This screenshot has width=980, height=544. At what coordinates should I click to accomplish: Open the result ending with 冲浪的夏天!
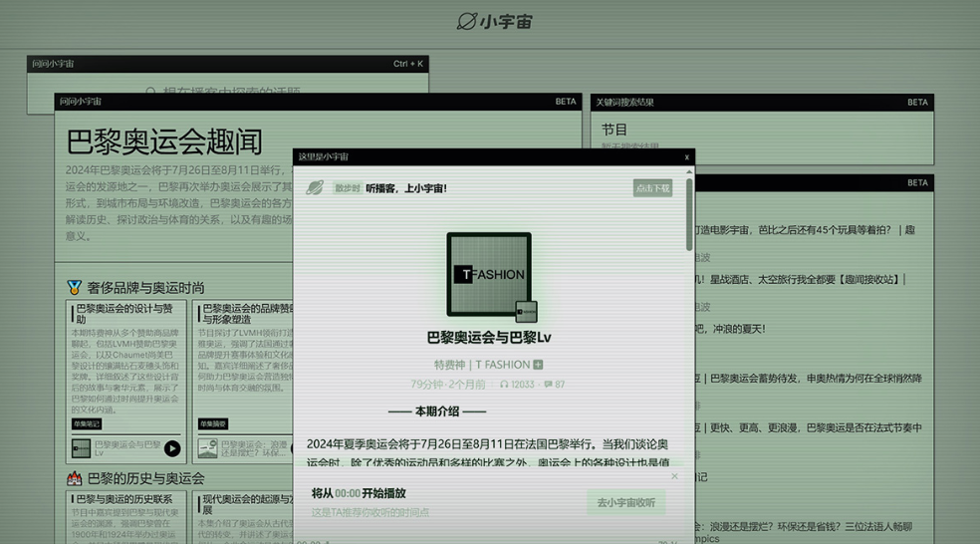pos(730,329)
